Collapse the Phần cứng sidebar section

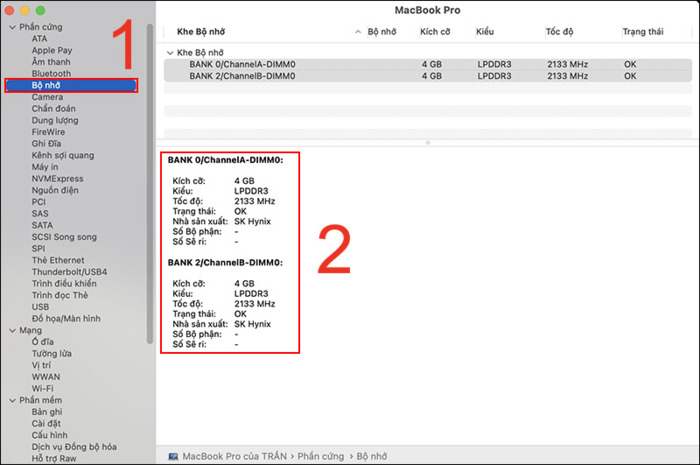pos(10,27)
